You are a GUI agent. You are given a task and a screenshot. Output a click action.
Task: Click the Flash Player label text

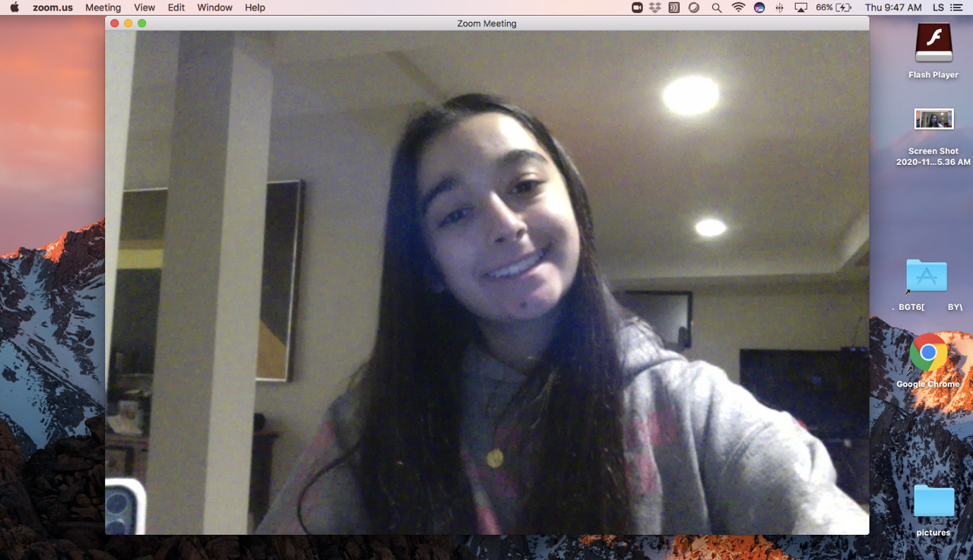933,74
